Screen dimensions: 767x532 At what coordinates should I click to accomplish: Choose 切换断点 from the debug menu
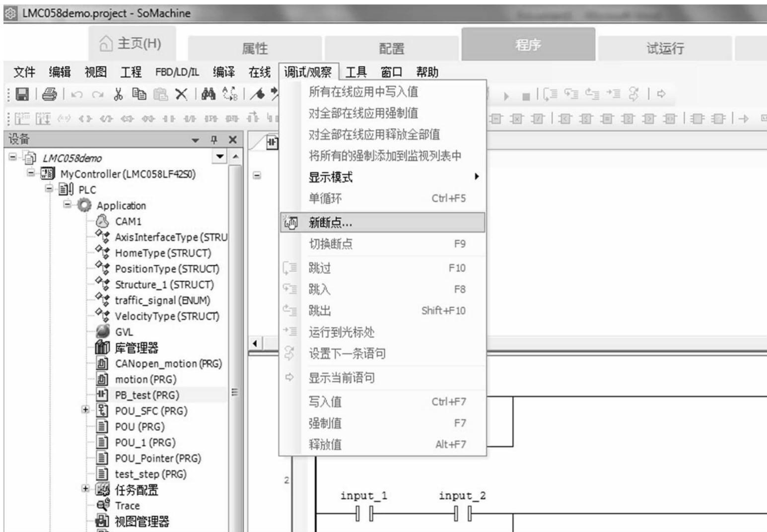point(382,244)
